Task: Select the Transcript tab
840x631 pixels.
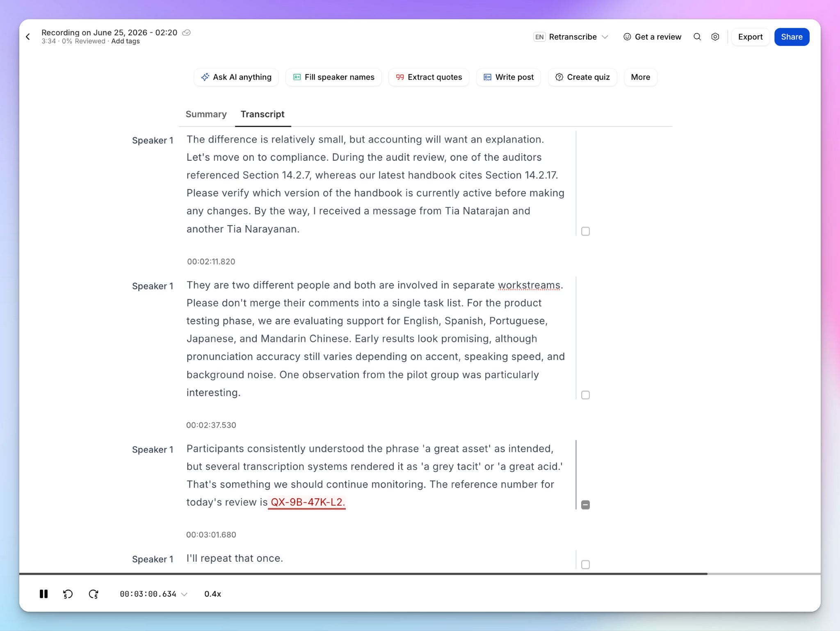Action: (262, 114)
